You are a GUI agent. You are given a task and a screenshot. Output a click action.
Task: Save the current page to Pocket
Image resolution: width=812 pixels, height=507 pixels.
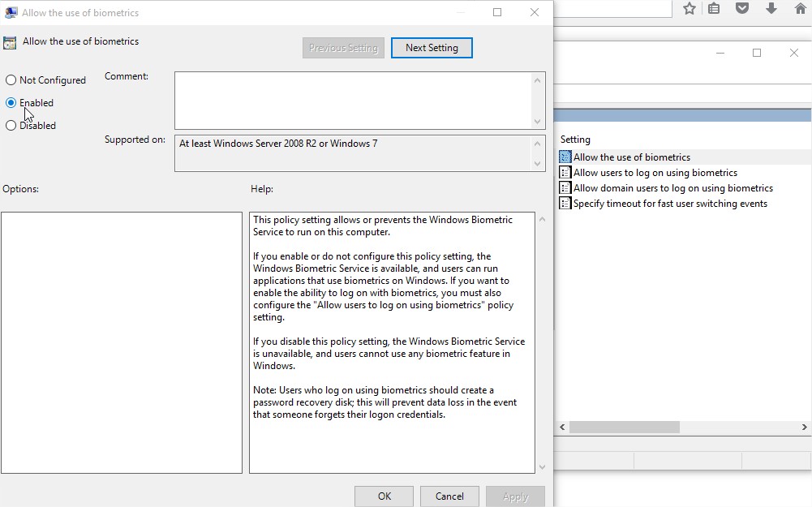click(741, 8)
